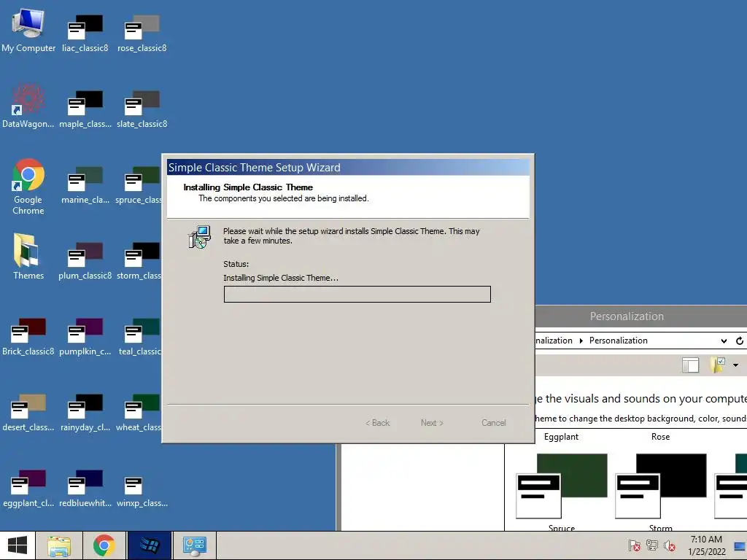Open the Themes folder on desktop
The width and height of the screenshot is (747, 560).
pos(28,256)
